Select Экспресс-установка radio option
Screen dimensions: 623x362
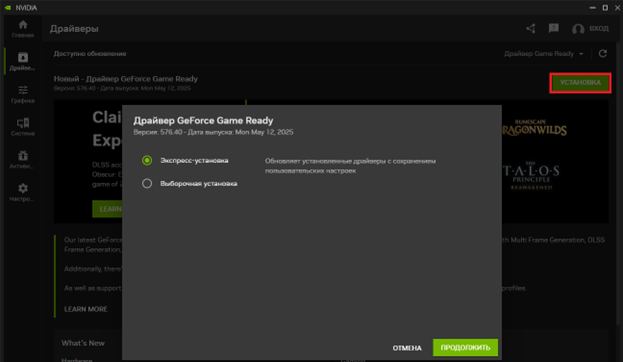[147, 161]
